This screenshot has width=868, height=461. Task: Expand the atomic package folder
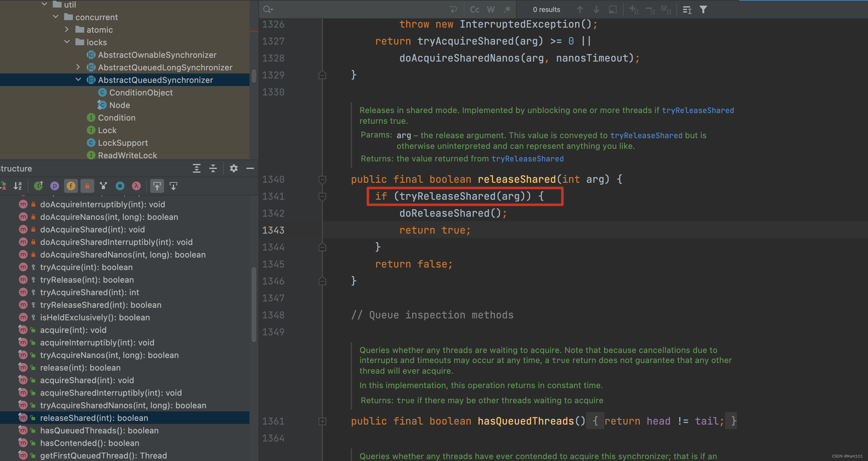point(67,30)
